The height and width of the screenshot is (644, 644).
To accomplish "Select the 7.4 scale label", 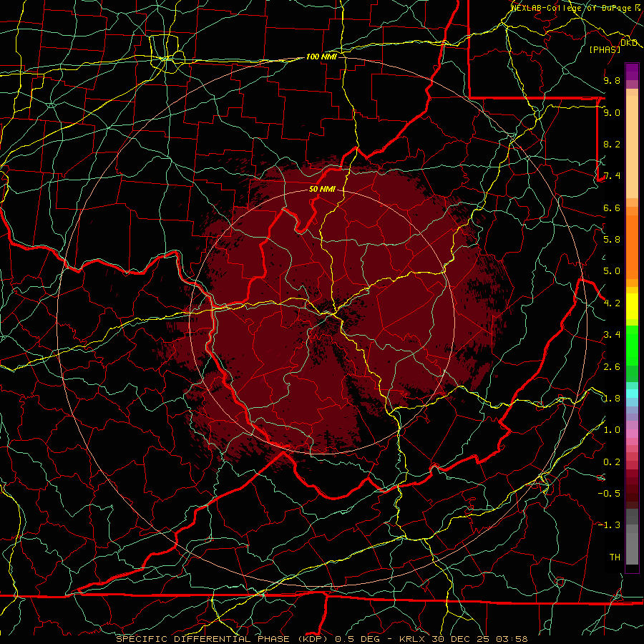I will 612,176.
